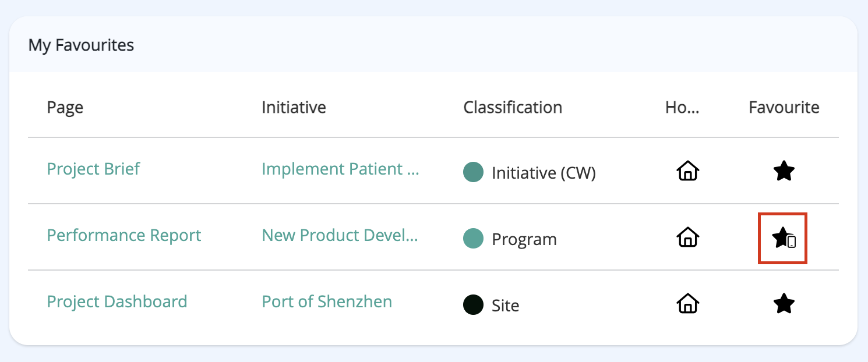Set Performance Report as home page
868x362 pixels.
tap(687, 237)
